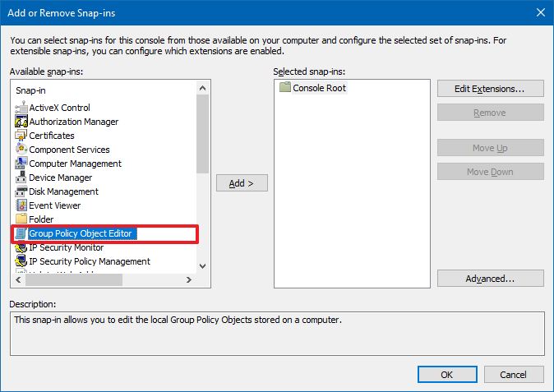Select Group Policy Object Editor entry
The width and height of the screenshot is (554, 392).
pos(81,233)
